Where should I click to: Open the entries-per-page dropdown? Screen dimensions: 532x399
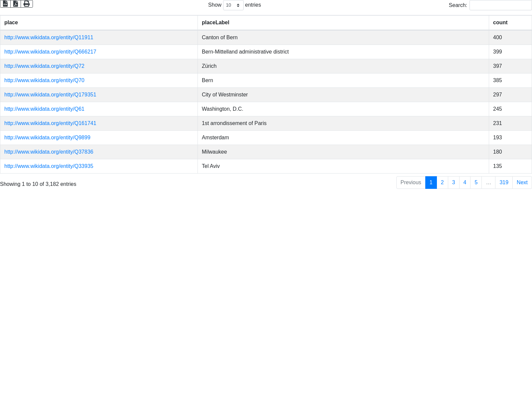coord(233,5)
